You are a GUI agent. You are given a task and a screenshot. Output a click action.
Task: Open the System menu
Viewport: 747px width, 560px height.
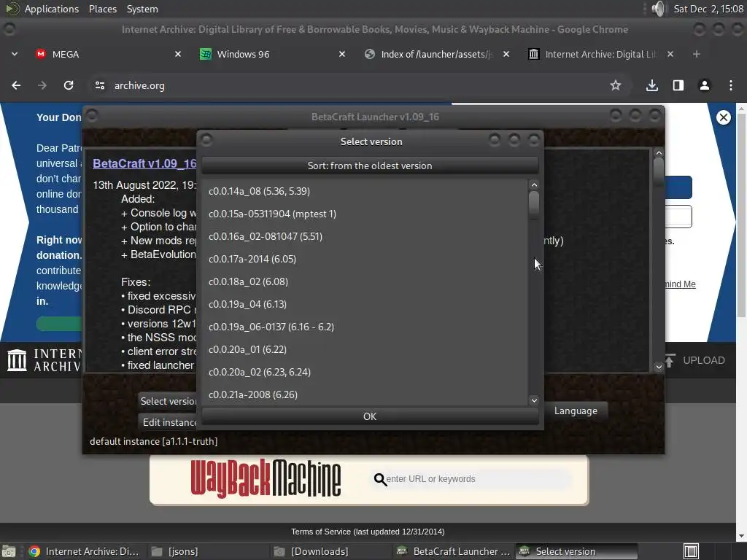pyautogui.click(x=142, y=9)
